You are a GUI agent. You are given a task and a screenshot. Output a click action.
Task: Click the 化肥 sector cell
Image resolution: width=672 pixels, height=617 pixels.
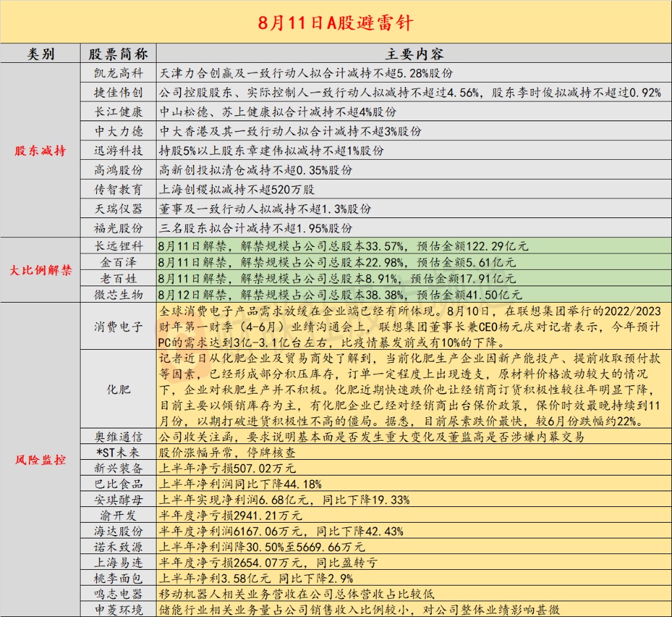[118, 389]
